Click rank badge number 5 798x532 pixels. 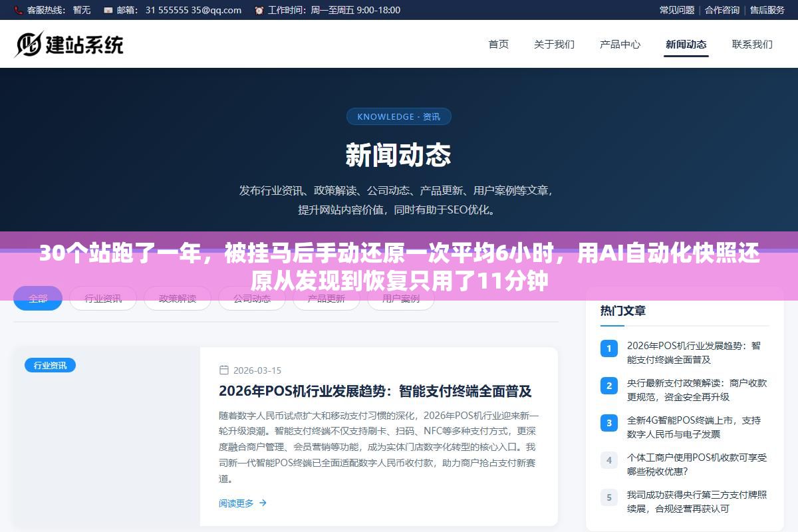coord(608,497)
